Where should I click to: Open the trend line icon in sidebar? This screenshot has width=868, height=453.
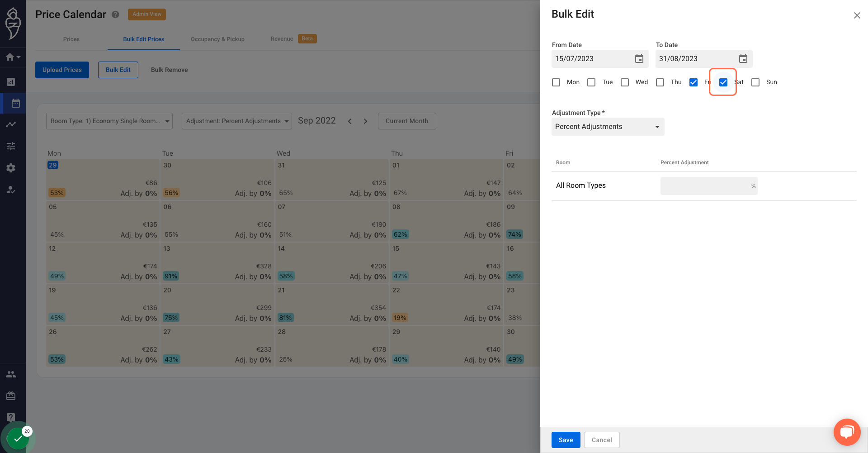[11, 124]
